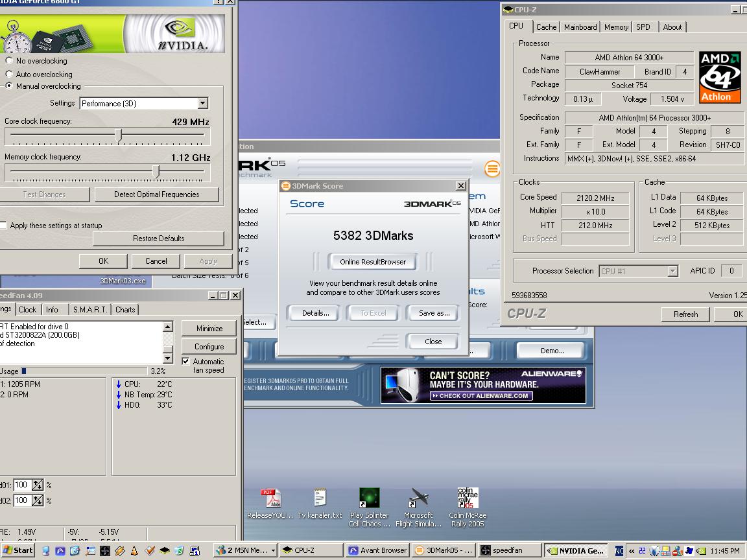
Task: Switch to the Mainboard tab in CPU-Z
Action: coord(580,27)
